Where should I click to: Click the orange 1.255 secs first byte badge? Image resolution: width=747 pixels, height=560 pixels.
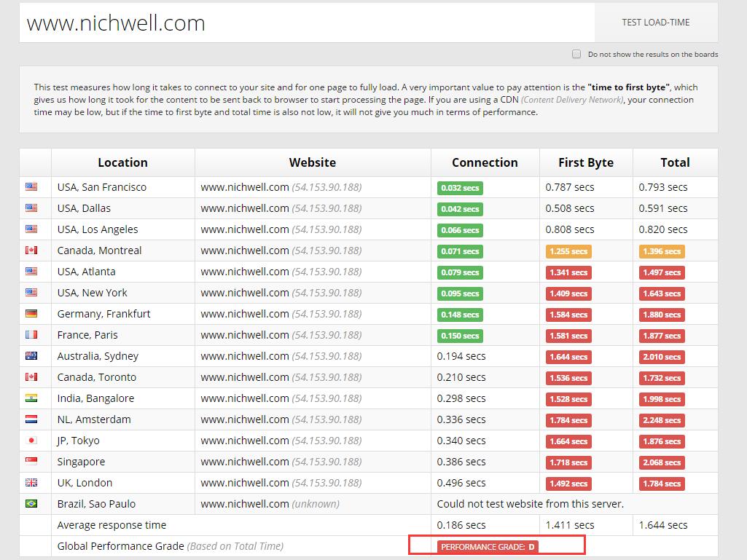pyautogui.click(x=568, y=251)
